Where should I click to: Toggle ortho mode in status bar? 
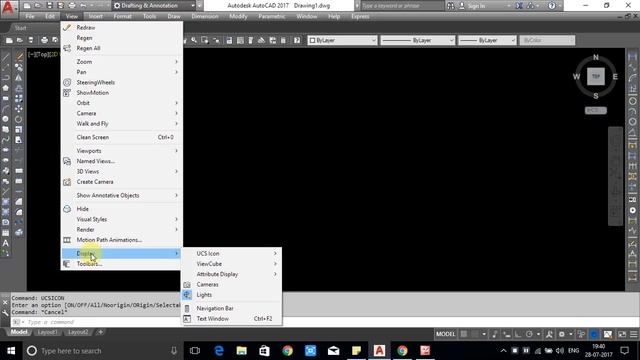point(518,334)
